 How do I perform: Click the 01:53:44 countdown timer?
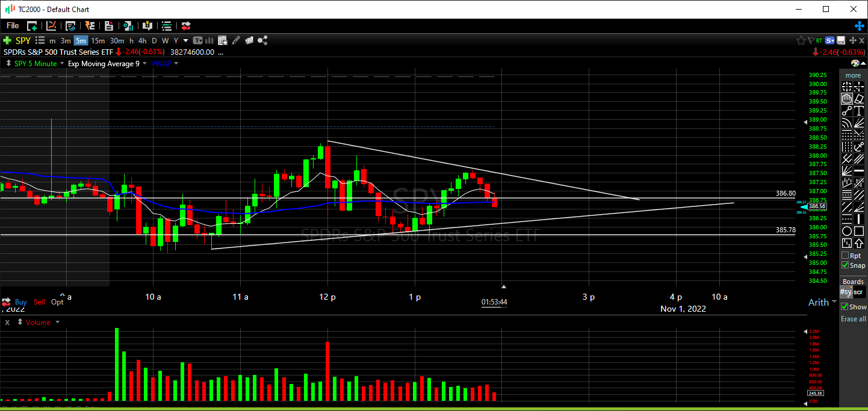(494, 302)
